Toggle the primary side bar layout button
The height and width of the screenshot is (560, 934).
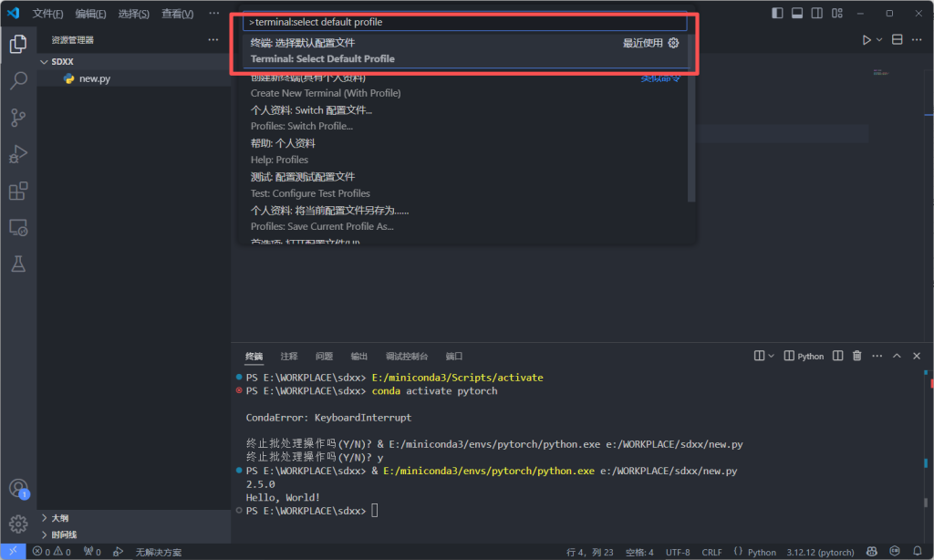coord(777,14)
